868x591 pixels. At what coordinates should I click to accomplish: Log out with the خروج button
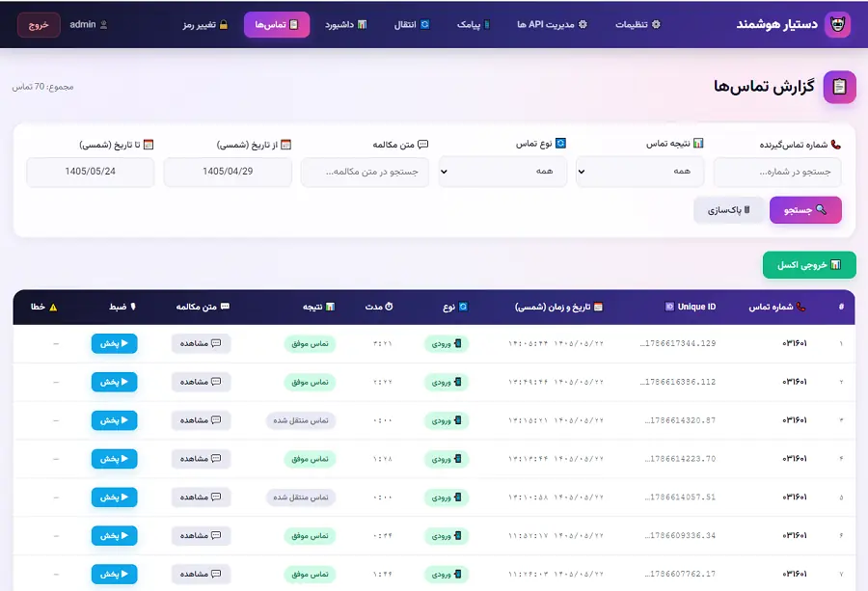tap(39, 25)
